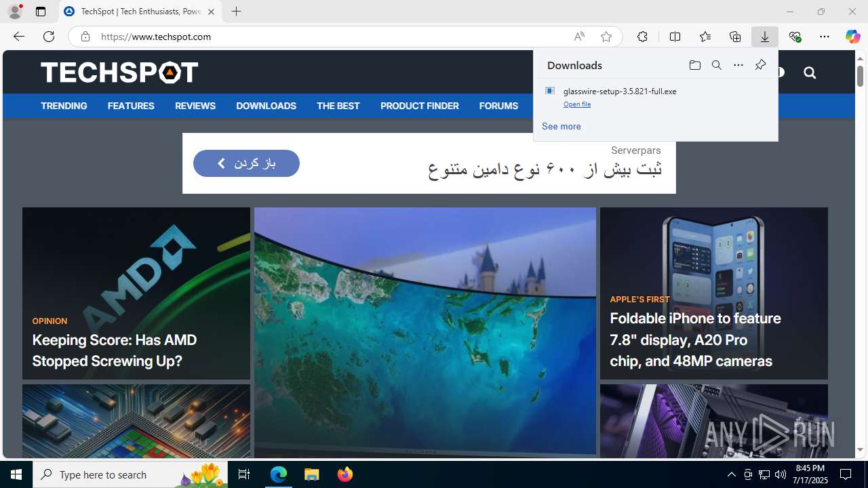The width and height of the screenshot is (868, 488).
Task: Go back to the previous page
Action: (19, 37)
